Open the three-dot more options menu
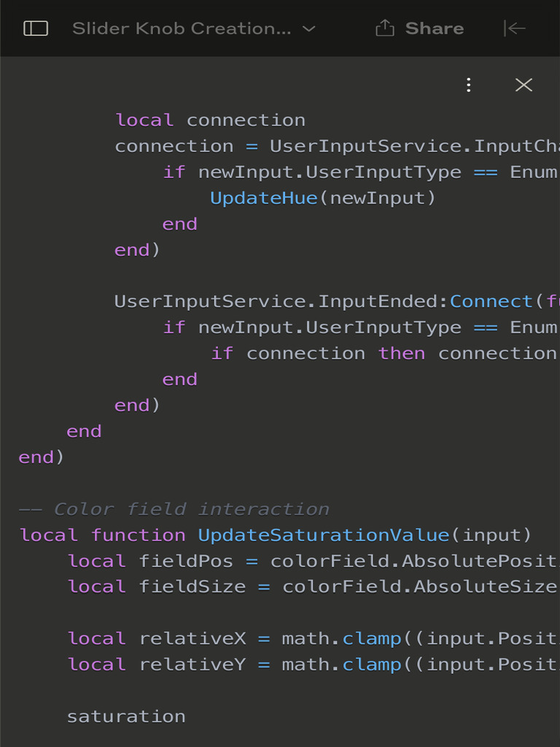Screen dimensions: 560x747 point(469,85)
